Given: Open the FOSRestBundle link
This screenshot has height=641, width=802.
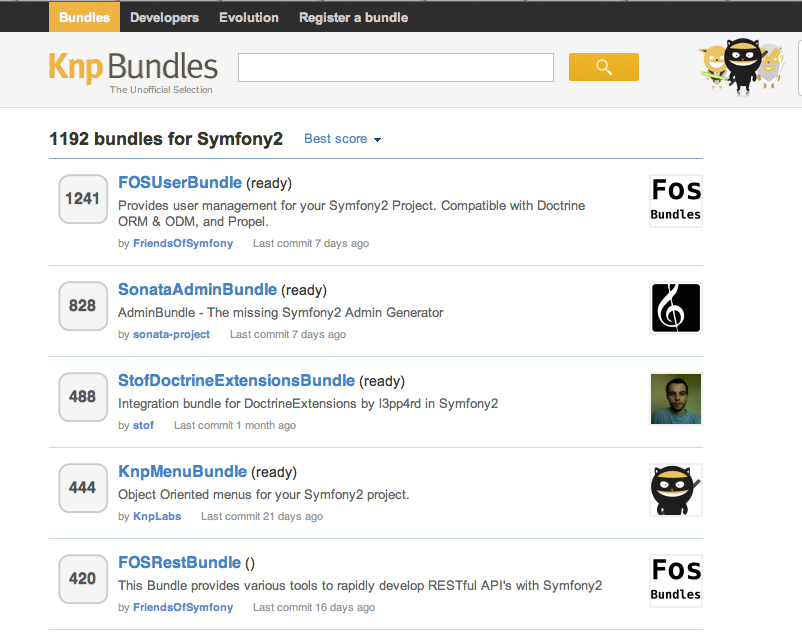Looking at the screenshot, I should coord(180,563).
